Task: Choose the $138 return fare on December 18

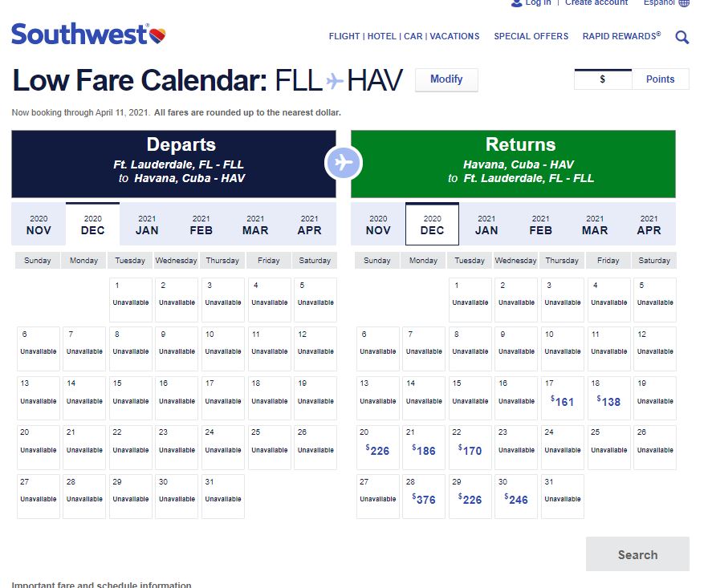Action: 608,398
